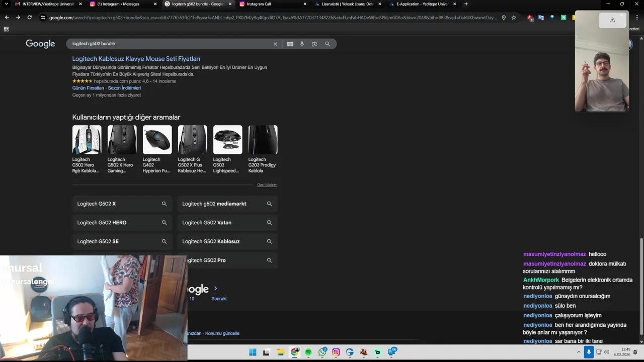The width and height of the screenshot is (644, 362).
Task: Open WhatsApp from the taskbar
Action: [323, 352]
